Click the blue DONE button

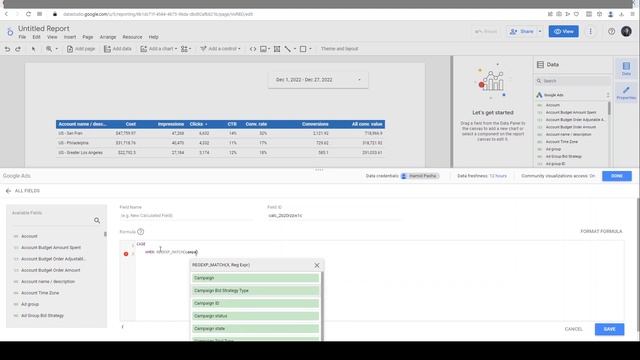617,176
